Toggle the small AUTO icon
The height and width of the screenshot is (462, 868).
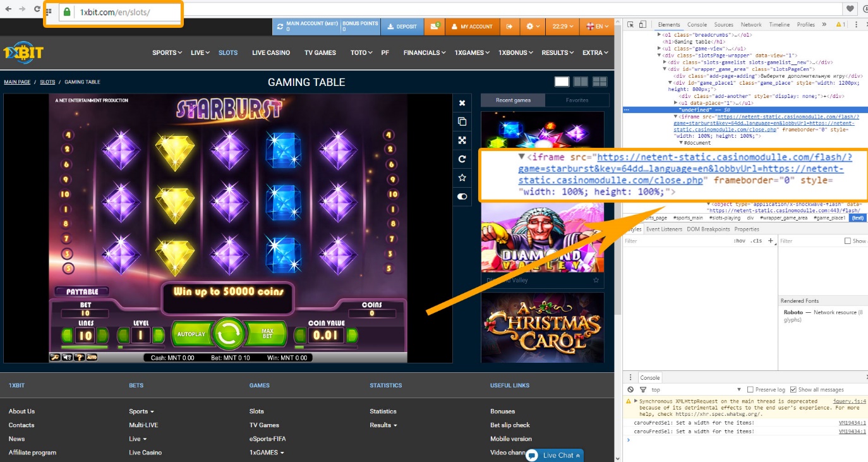point(92,357)
